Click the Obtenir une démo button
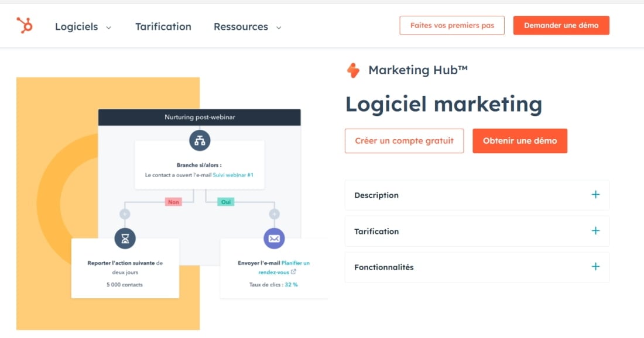 tap(519, 141)
